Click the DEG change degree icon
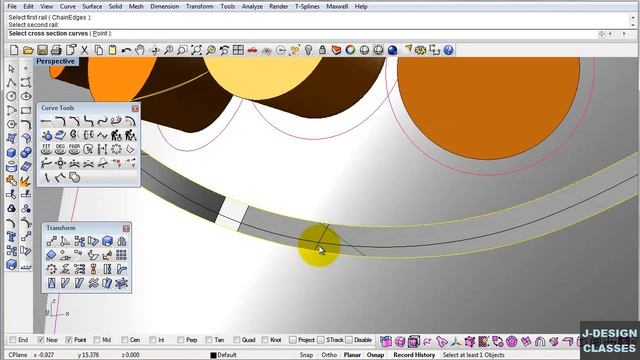Image resolution: width=640 pixels, height=360 pixels. (60, 149)
